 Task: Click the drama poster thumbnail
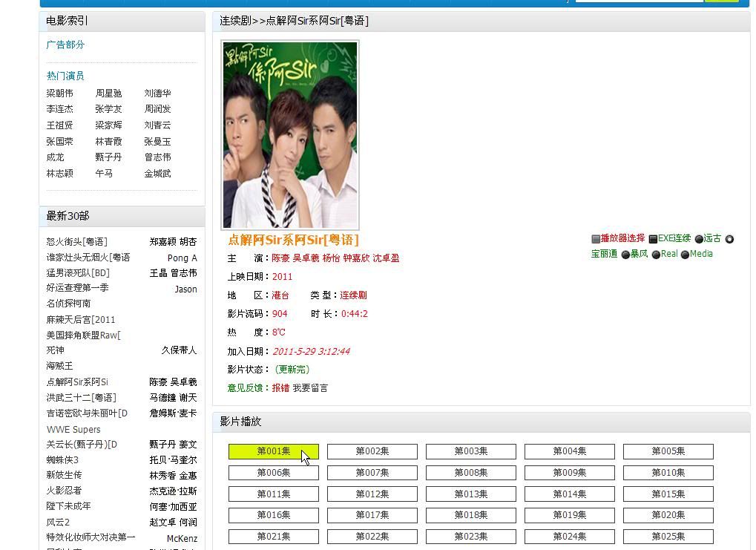tap(290, 135)
